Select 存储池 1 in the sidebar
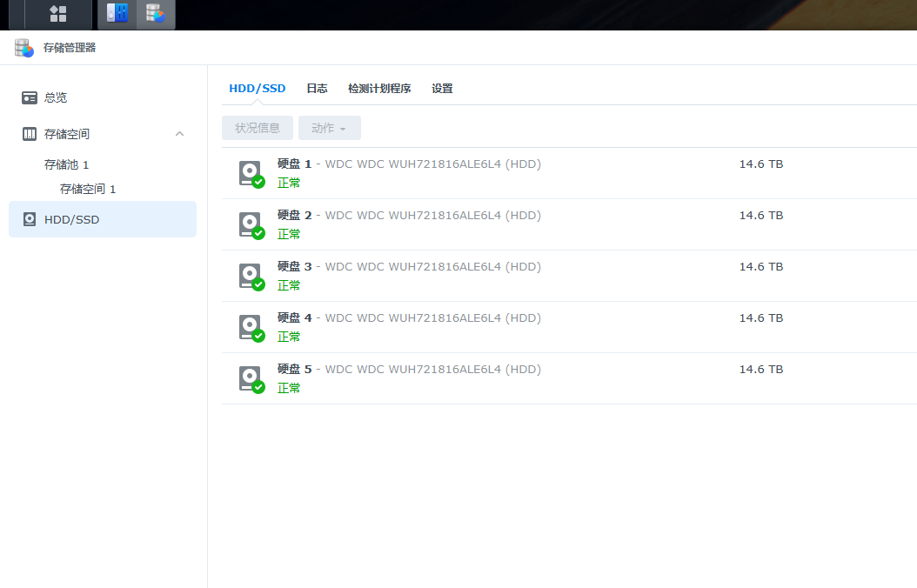 point(67,164)
